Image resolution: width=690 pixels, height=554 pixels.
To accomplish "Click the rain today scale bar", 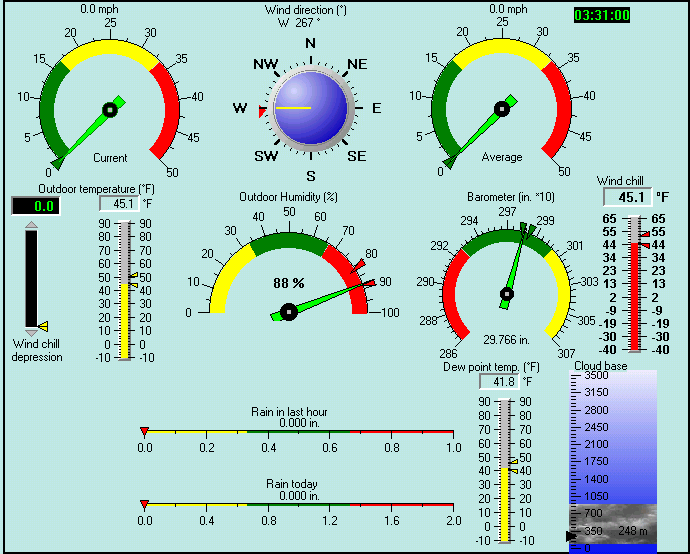I will [300, 505].
